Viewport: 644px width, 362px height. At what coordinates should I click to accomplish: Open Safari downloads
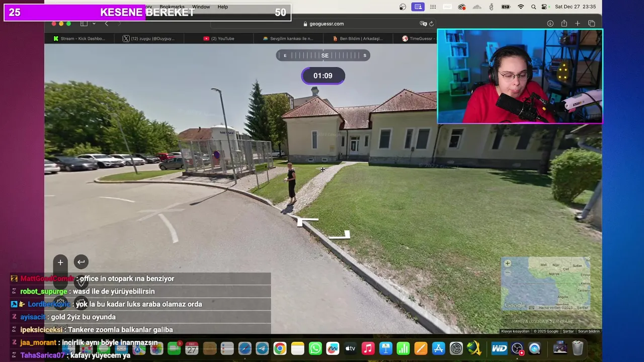[550, 24]
